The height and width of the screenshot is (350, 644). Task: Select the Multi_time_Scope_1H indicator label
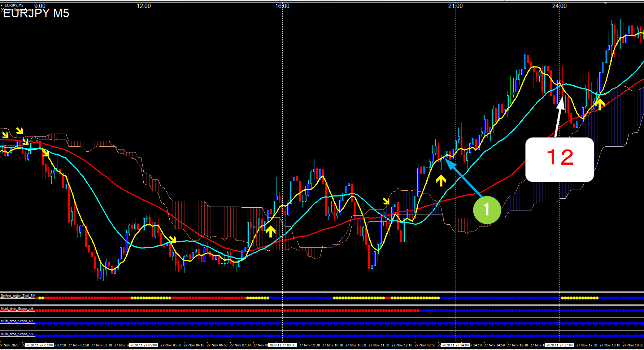[x=17, y=309]
